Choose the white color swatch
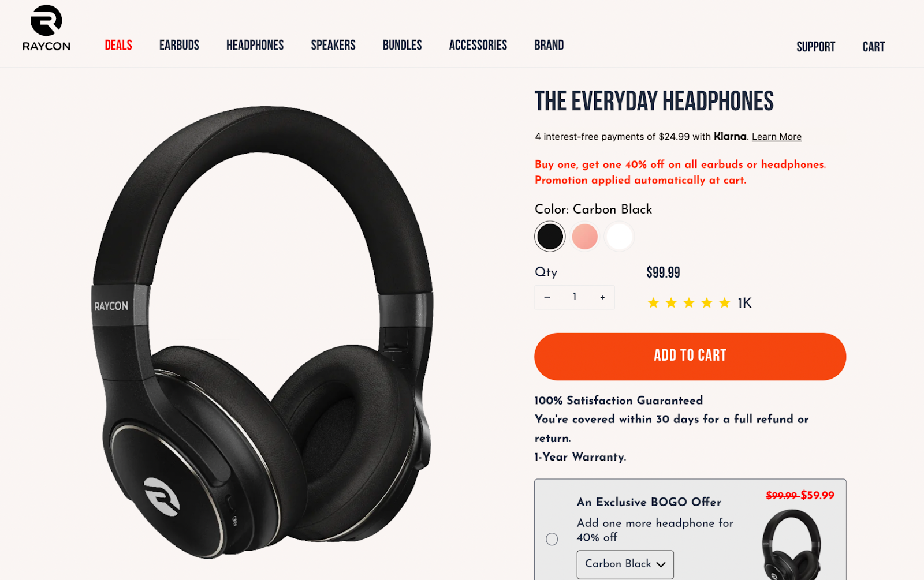The height and width of the screenshot is (580, 924). point(619,237)
